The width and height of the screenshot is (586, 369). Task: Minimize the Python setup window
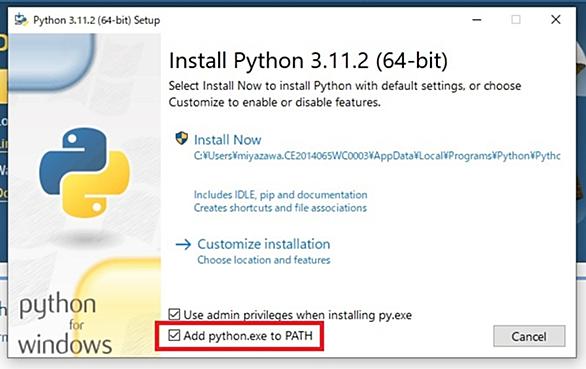[477, 19]
